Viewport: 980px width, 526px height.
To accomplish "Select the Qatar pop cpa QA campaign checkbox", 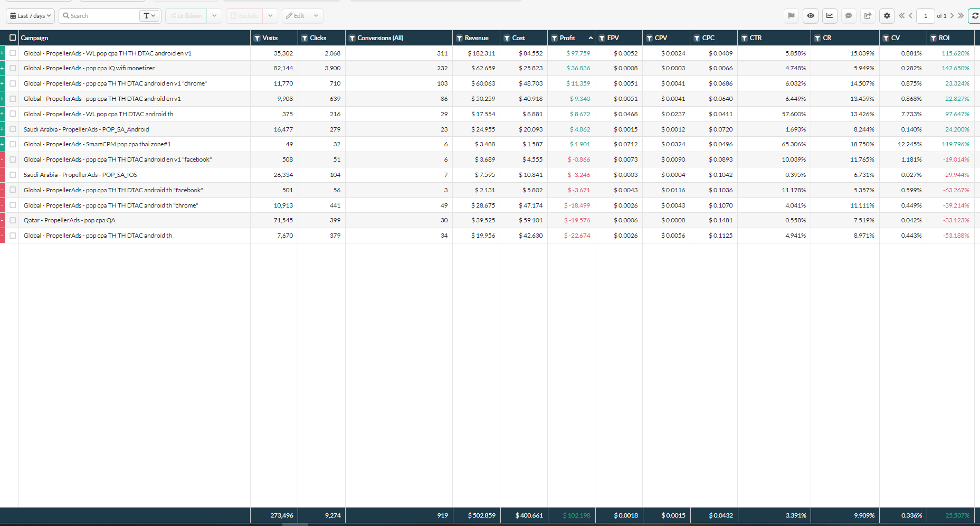I will point(13,220).
